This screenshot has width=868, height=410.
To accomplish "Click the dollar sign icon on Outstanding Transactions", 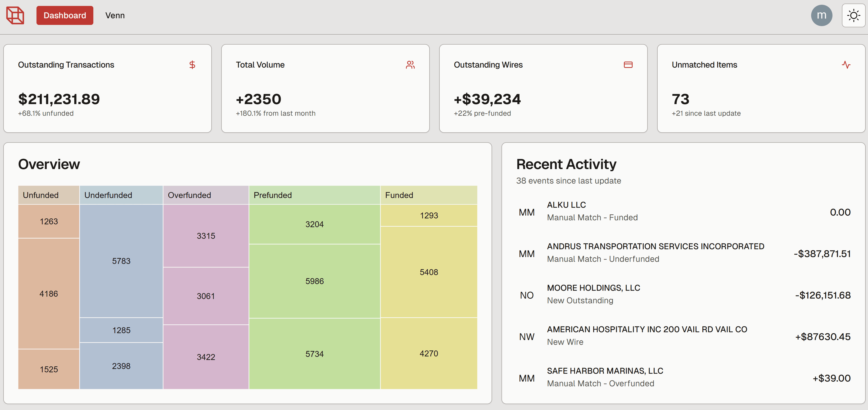I will tap(192, 65).
